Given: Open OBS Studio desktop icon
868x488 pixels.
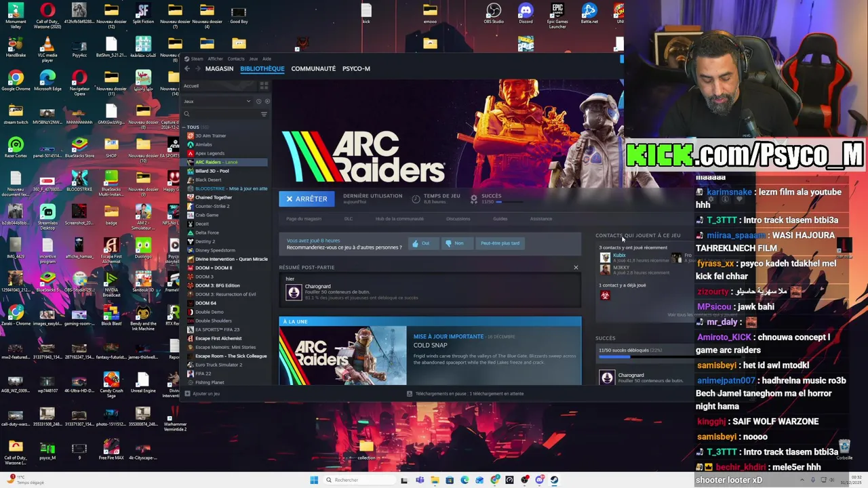Looking at the screenshot, I should coord(494,14).
